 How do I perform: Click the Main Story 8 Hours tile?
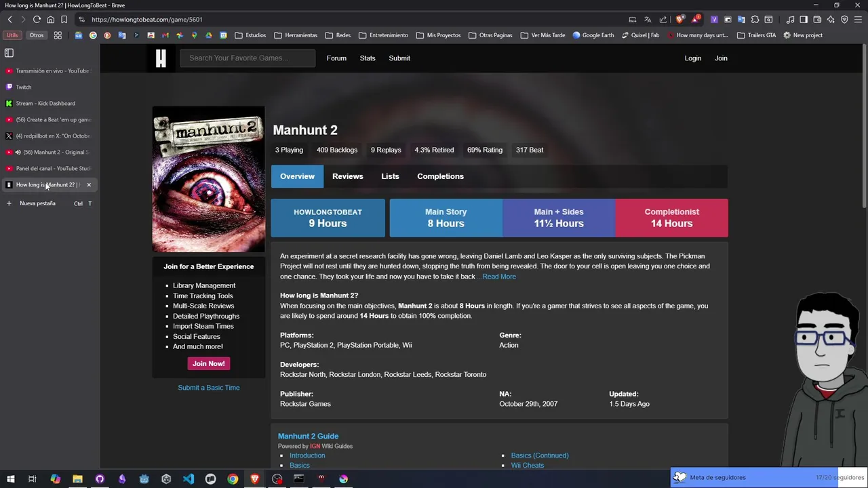pyautogui.click(x=446, y=218)
